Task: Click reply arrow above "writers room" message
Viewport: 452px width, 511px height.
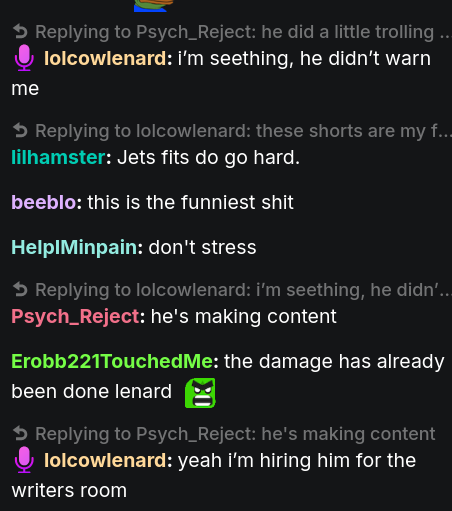Action: point(20,434)
